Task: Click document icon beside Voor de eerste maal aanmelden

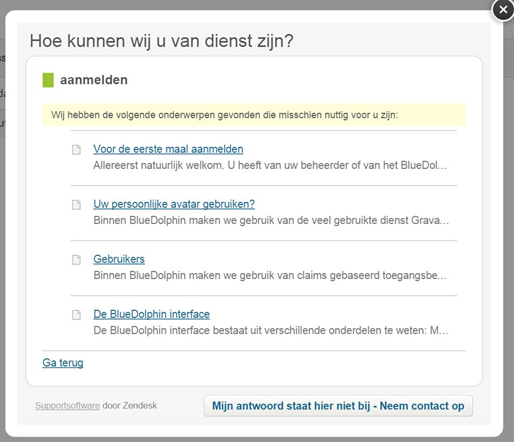Action: pyautogui.click(x=76, y=150)
